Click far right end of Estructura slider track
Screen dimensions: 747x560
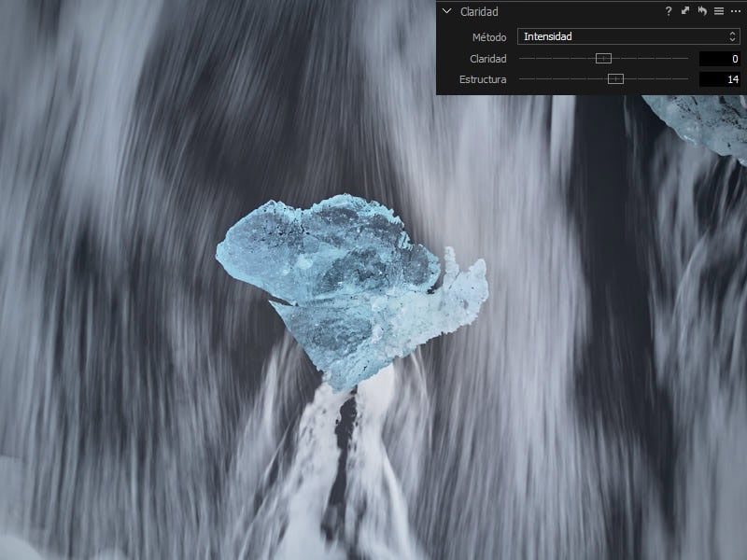pyautogui.click(x=687, y=79)
